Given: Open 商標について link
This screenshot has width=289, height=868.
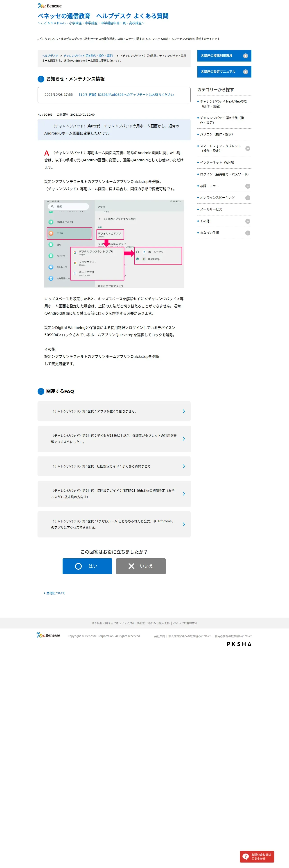Looking at the screenshot, I should [x=56, y=593].
